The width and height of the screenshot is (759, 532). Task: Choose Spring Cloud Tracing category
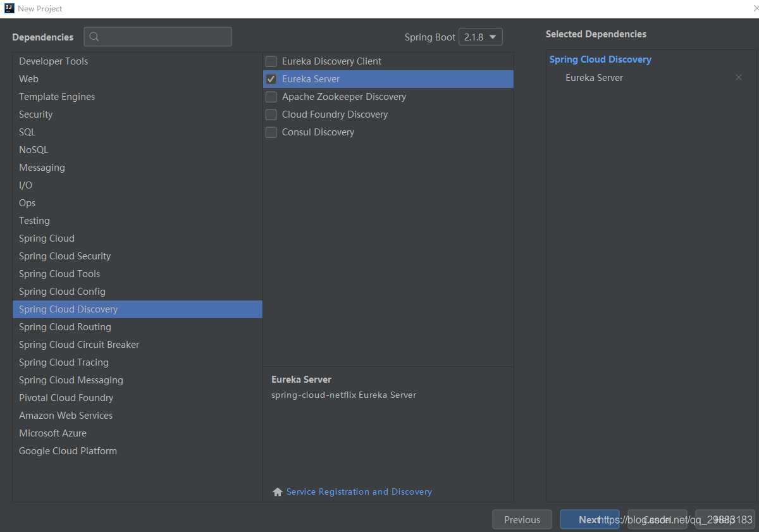[137, 362]
